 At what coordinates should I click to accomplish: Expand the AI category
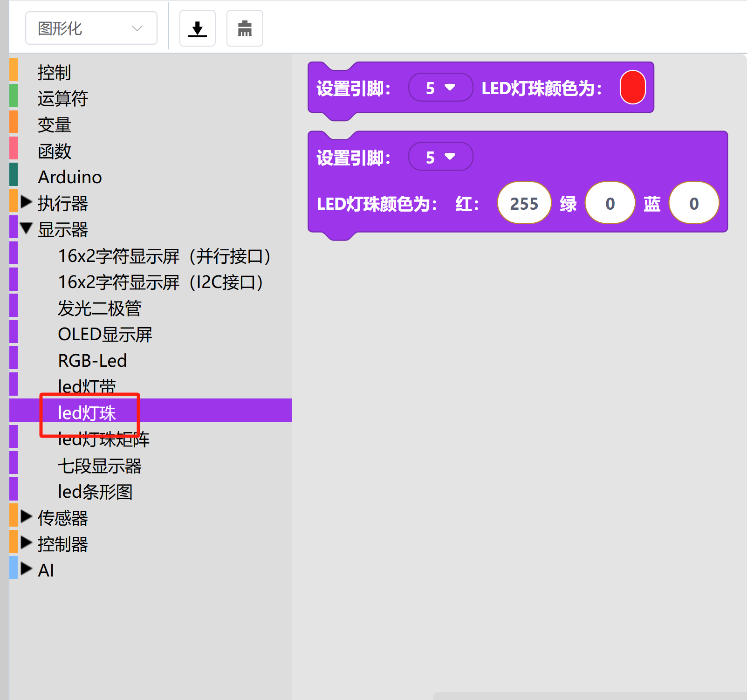[27, 569]
